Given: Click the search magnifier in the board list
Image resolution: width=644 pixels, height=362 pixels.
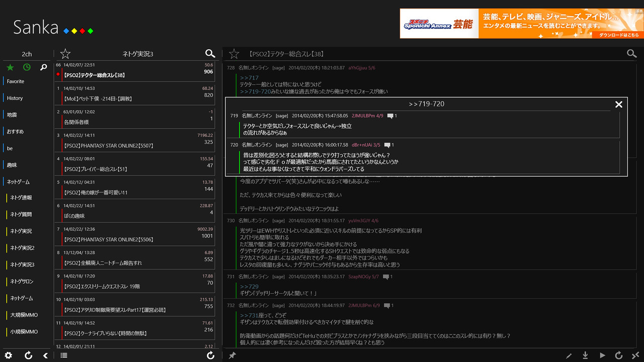Looking at the screenshot, I should [43, 66].
